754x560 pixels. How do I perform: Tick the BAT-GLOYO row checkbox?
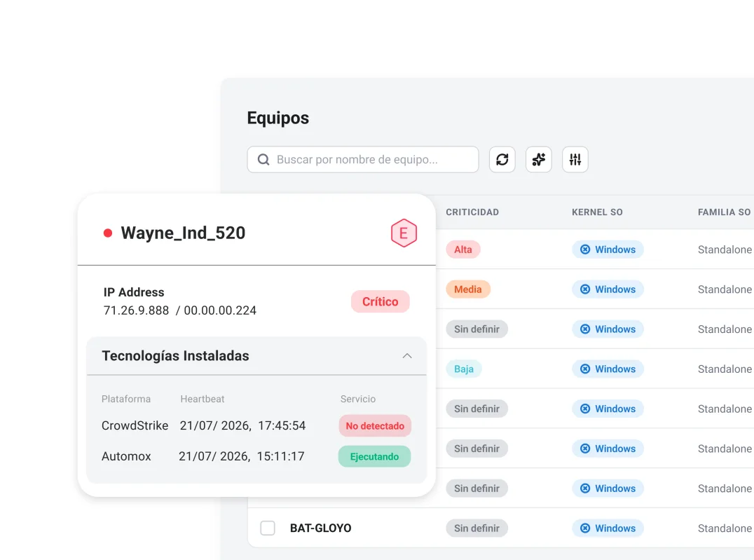[x=268, y=528]
